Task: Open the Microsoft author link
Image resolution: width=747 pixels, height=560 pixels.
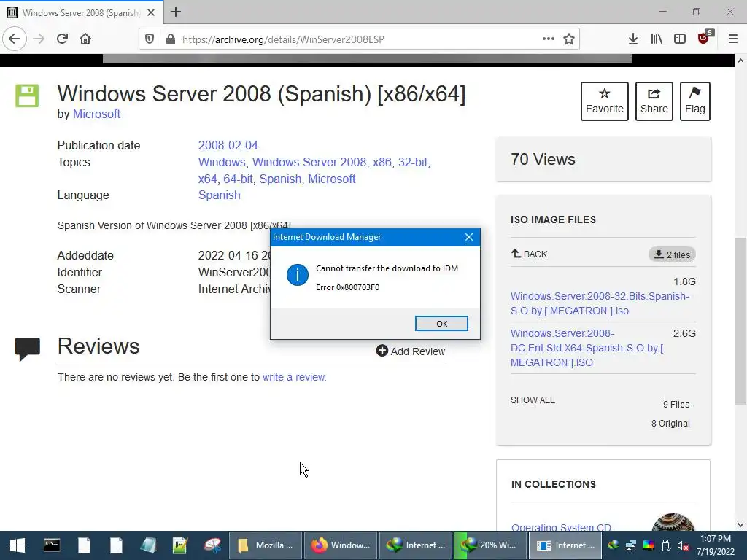Action: pyautogui.click(x=96, y=114)
